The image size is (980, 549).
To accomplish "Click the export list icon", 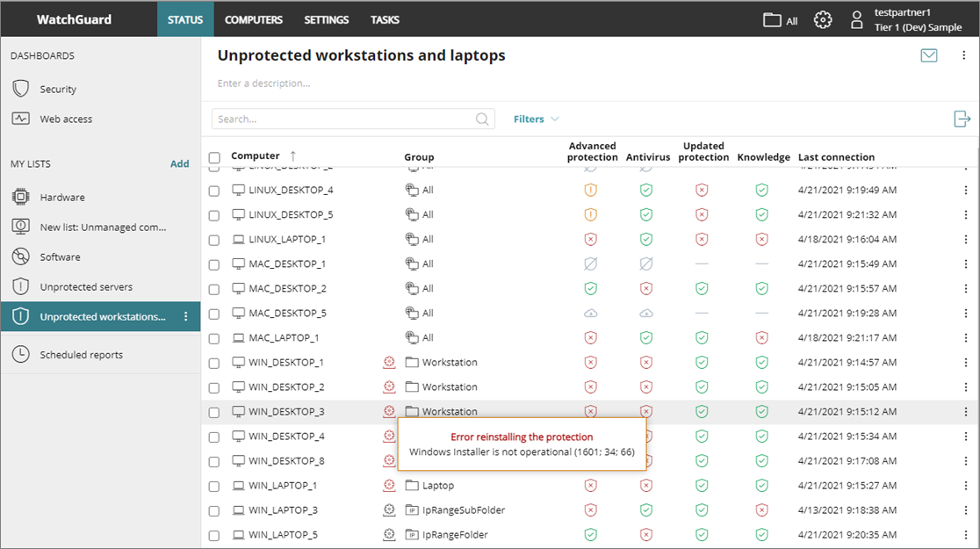I will (962, 118).
